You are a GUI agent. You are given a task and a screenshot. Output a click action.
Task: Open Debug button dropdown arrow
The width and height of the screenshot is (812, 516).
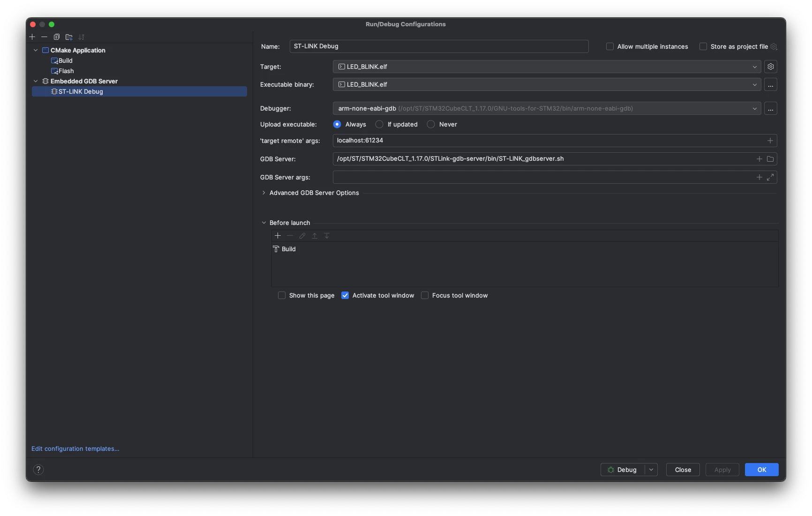tap(651, 470)
